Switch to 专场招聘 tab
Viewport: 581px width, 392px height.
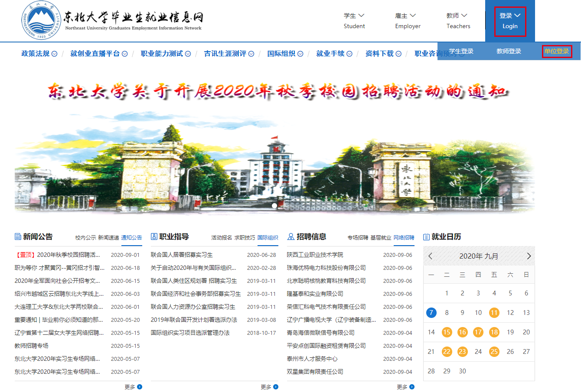(358, 237)
